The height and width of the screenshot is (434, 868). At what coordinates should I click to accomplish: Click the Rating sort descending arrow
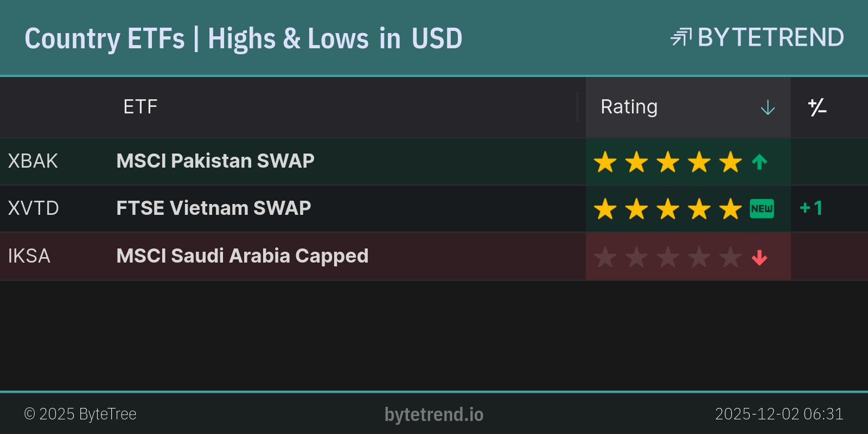coord(768,107)
